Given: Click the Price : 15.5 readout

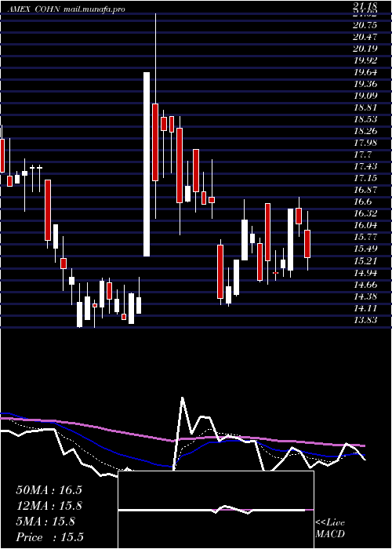Looking at the screenshot, I should tap(49, 537).
